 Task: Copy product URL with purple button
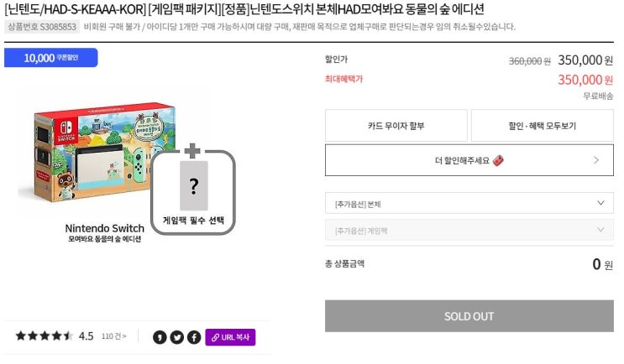[230, 337]
